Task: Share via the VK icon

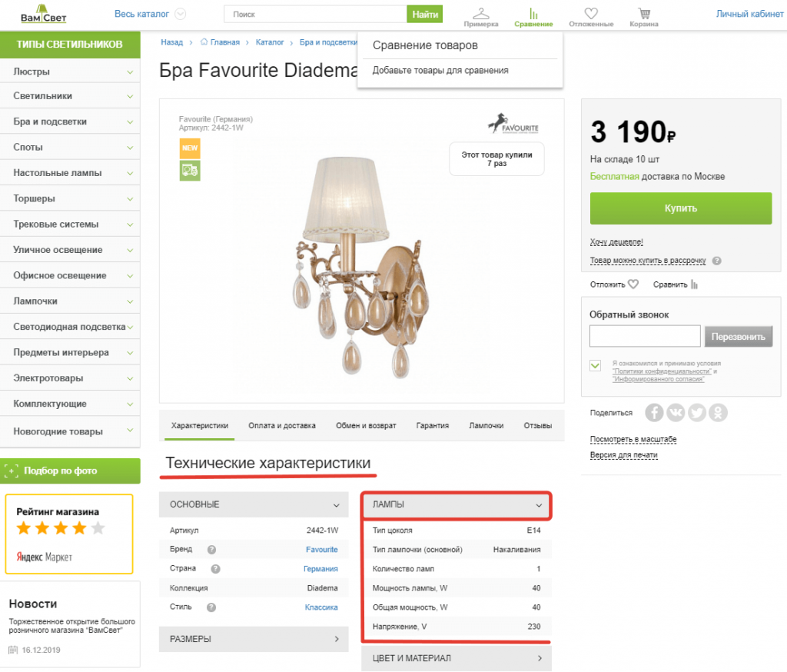Action: [x=676, y=413]
